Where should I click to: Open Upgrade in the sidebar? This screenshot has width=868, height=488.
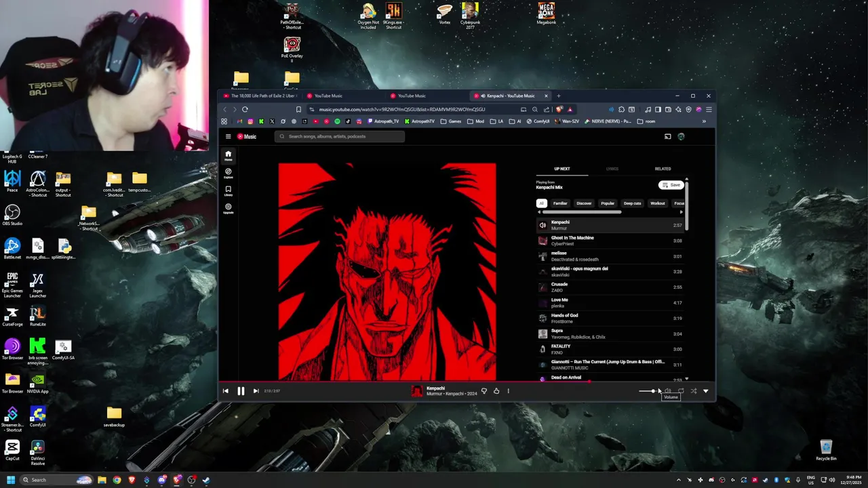point(229,208)
